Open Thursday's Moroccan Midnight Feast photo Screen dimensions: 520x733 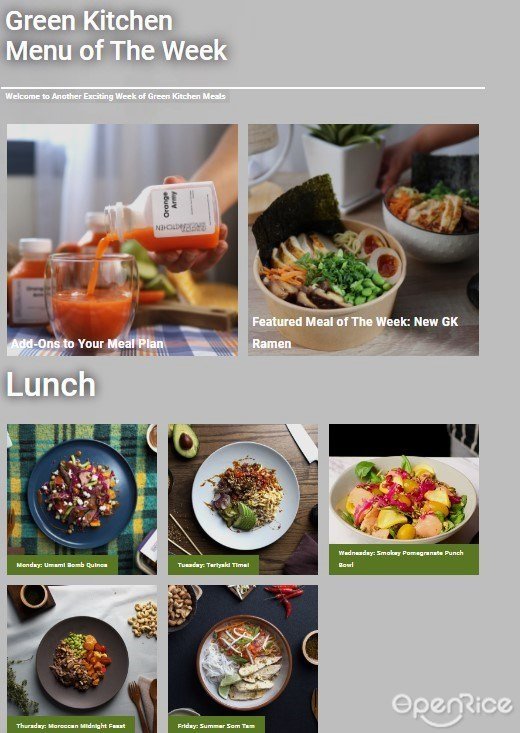pos(82,659)
